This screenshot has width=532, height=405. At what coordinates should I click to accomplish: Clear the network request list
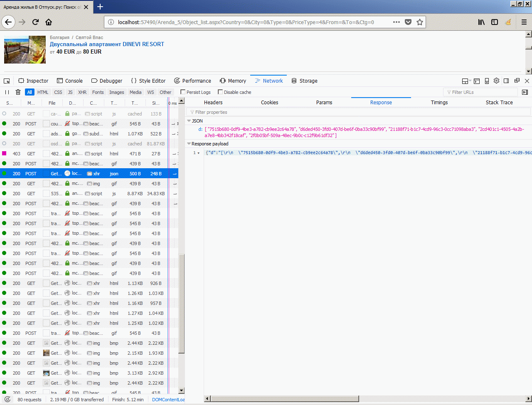[18, 92]
